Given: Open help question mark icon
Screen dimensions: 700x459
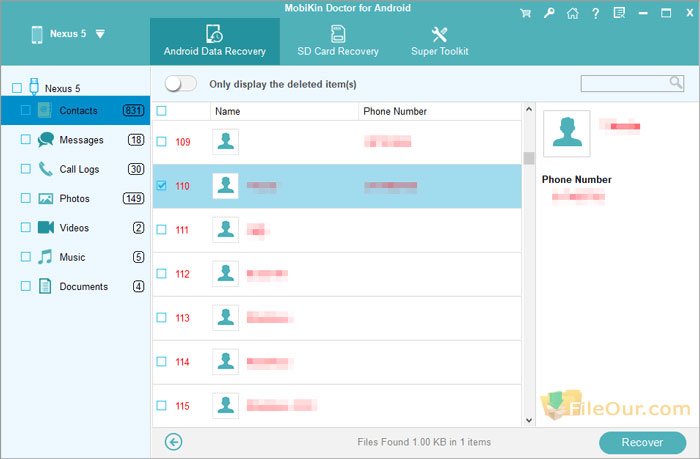Looking at the screenshot, I should (x=596, y=13).
